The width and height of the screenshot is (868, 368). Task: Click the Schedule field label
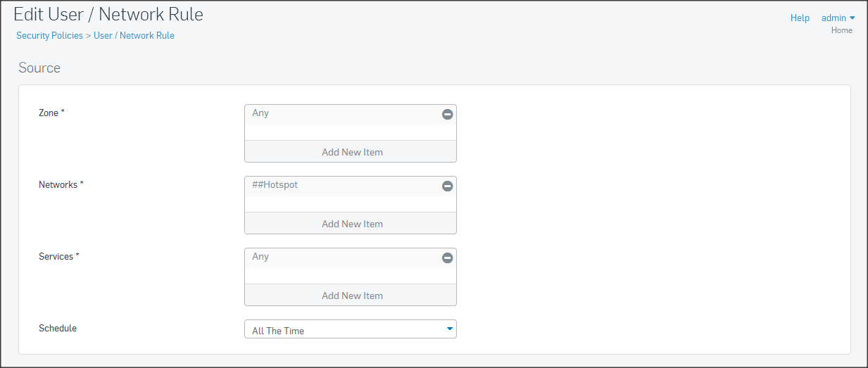click(x=58, y=328)
